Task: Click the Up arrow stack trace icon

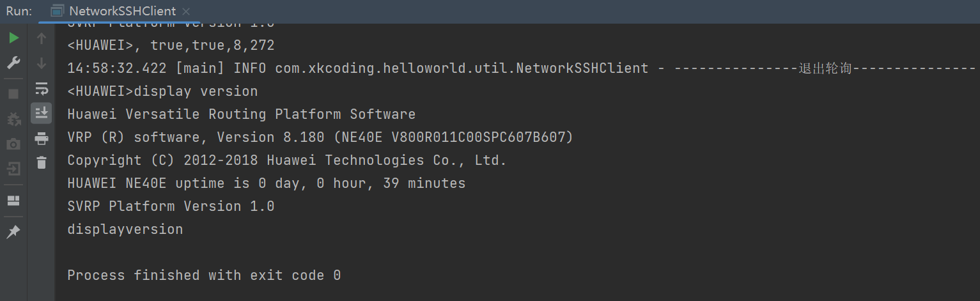Action: tap(42, 38)
